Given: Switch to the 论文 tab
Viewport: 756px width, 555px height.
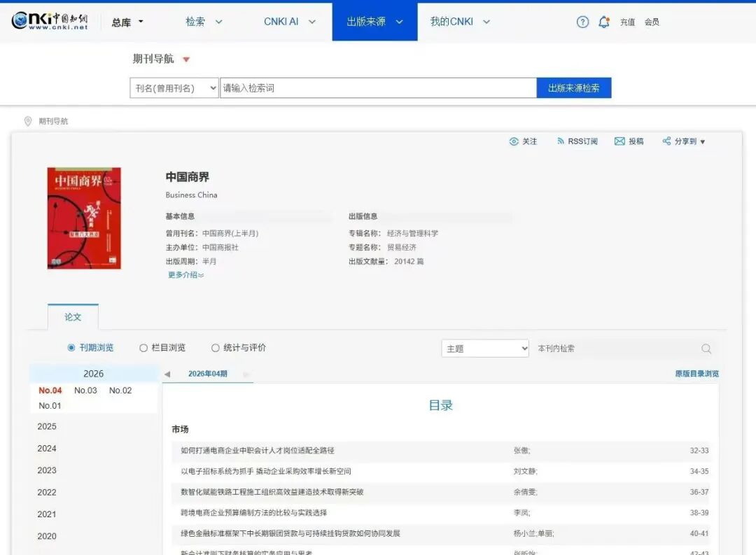Looking at the screenshot, I should pyautogui.click(x=73, y=316).
